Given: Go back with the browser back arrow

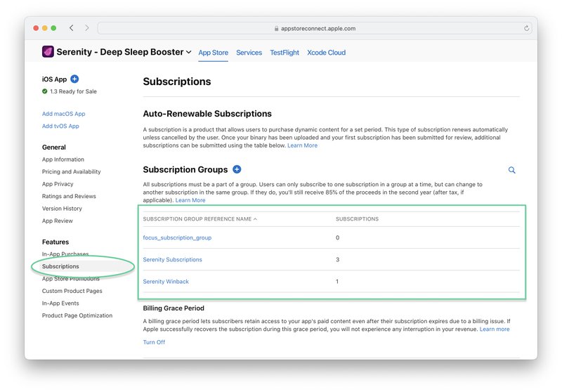Looking at the screenshot, I should tap(72, 28).
